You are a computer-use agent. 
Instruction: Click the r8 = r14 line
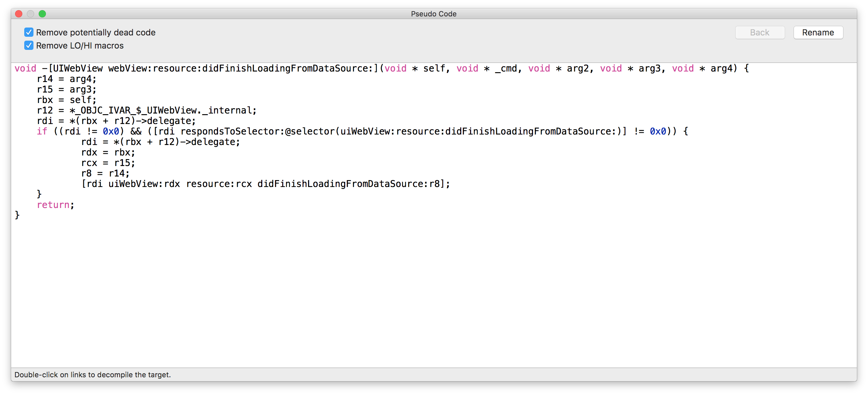105,173
